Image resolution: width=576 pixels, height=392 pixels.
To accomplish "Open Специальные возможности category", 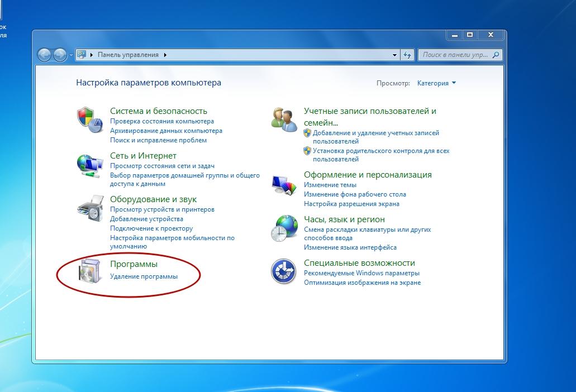I will point(359,263).
